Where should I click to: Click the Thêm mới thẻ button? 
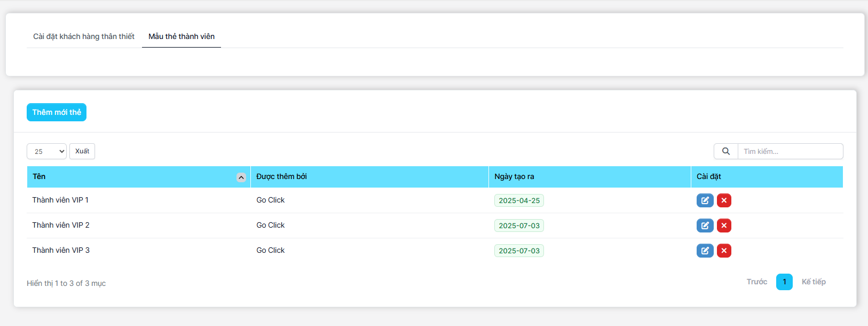pos(57,112)
